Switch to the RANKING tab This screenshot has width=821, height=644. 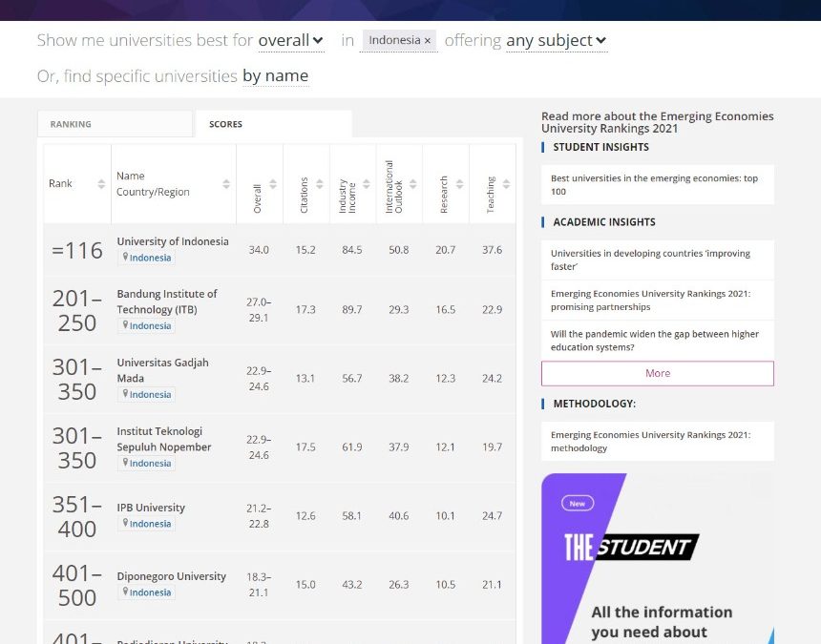click(115, 124)
